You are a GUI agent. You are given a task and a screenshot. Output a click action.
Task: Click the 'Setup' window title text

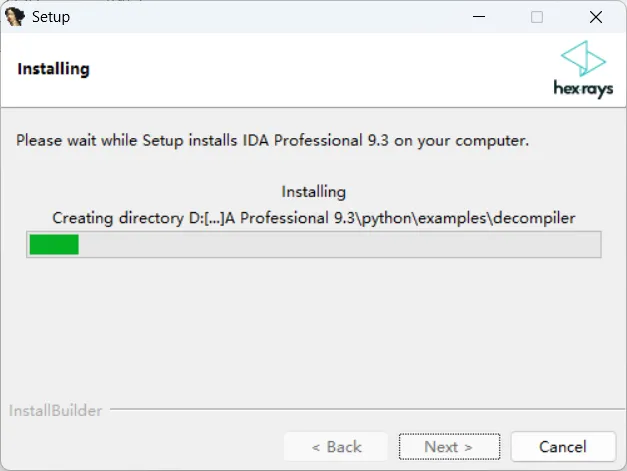51,17
